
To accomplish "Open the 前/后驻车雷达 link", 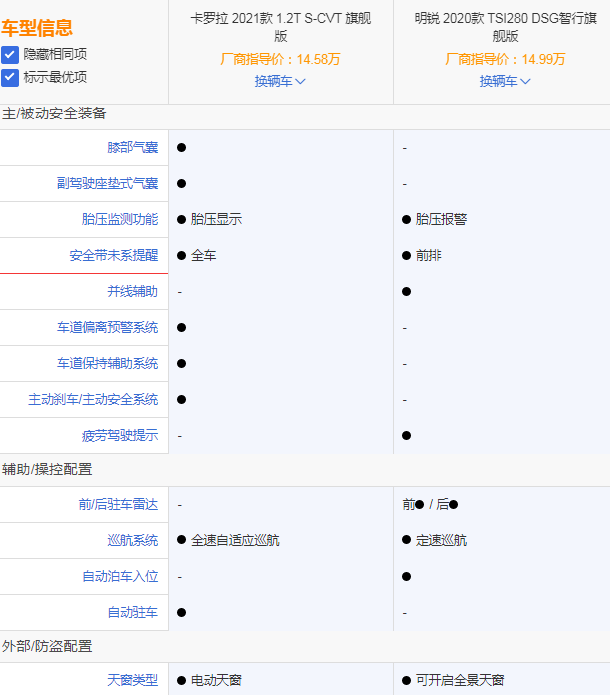I will tap(118, 505).
